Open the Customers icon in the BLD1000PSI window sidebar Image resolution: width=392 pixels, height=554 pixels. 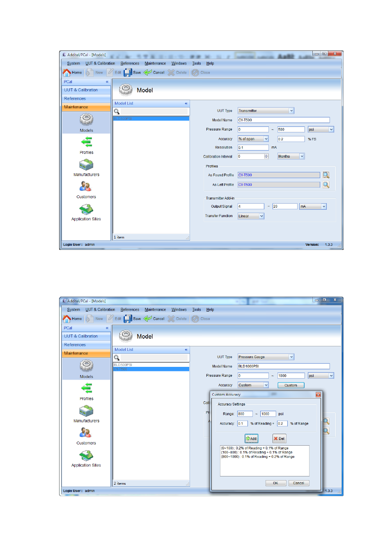(x=85, y=433)
